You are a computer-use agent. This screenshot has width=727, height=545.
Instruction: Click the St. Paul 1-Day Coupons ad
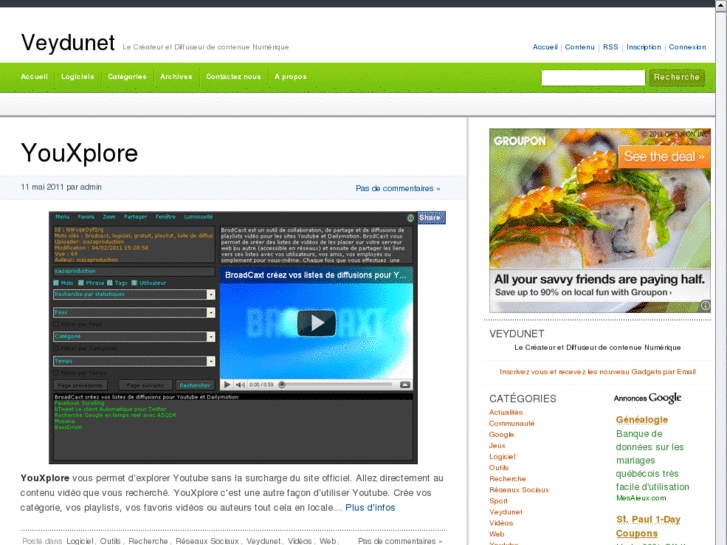[x=648, y=526]
